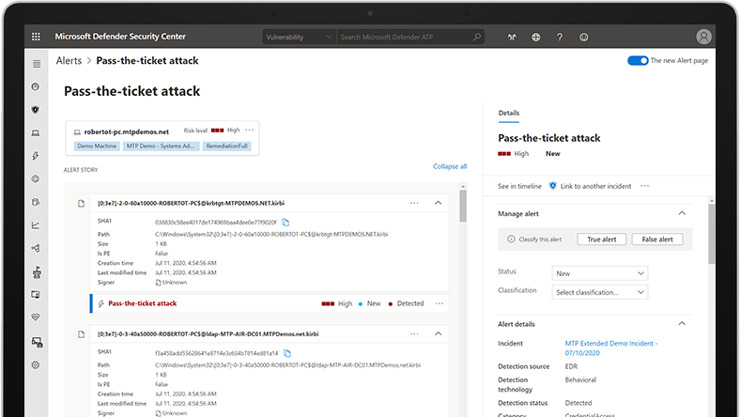Open more options for robertot-pc machine card

(250, 130)
